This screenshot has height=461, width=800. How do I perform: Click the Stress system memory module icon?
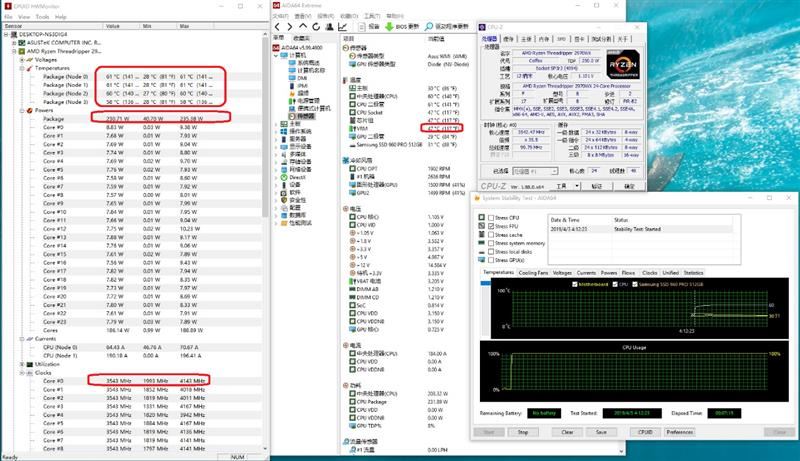click(481, 243)
